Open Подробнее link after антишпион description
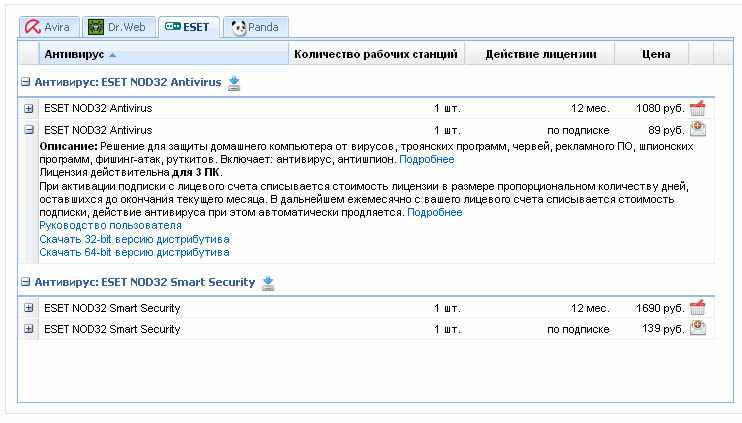742x423 pixels. 426,159
